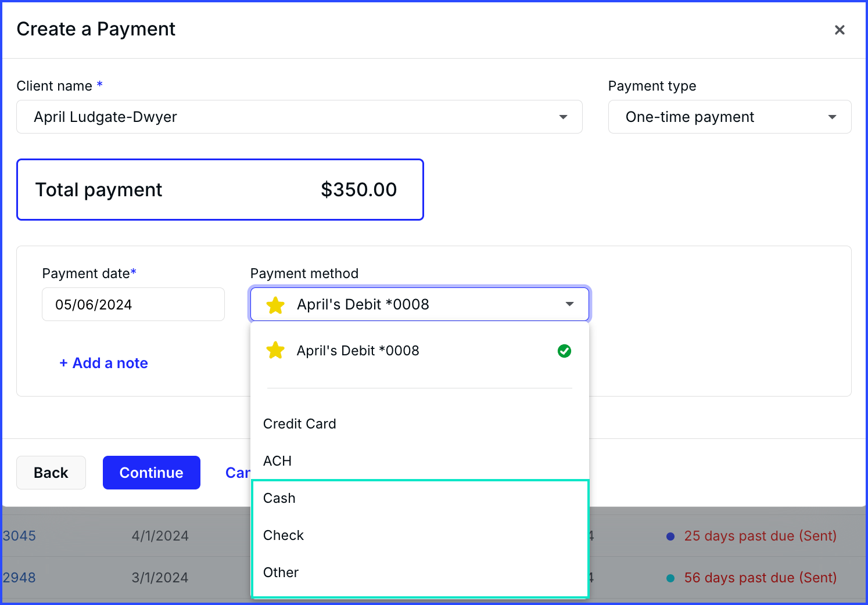Close the Create a Payment dialog
868x605 pixels.
(839, 30)
